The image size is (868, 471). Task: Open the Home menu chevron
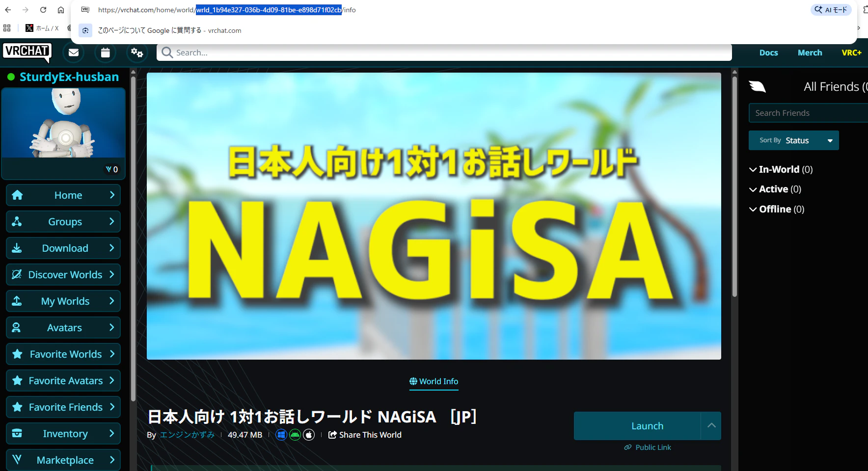[112, 195]
